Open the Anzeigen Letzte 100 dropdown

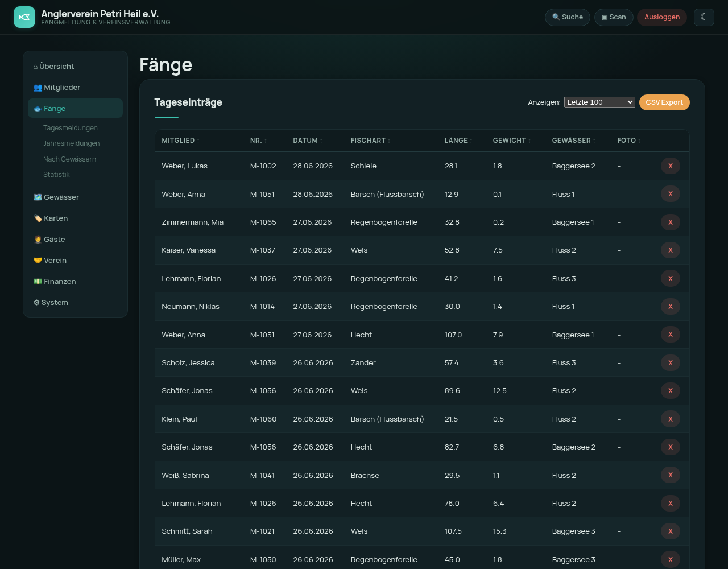coord(599,102)
